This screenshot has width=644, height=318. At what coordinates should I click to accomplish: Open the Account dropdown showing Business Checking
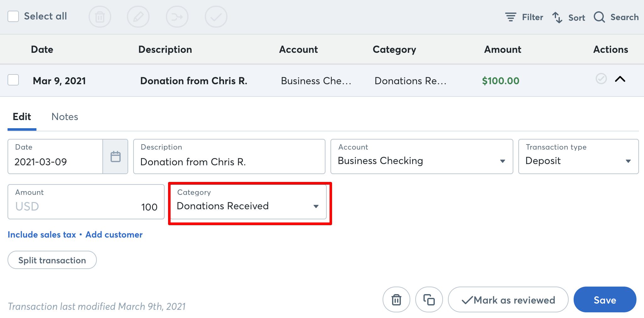[x=502, y=161]
